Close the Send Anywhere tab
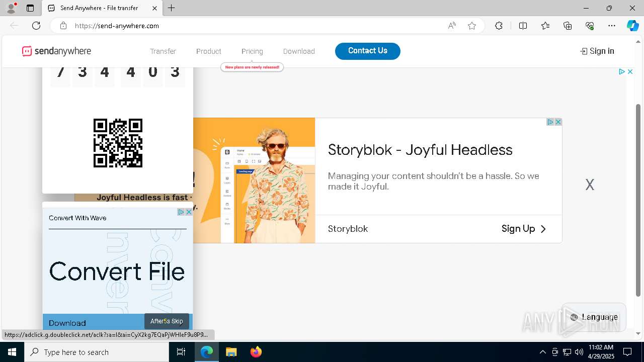Viewport: 644px width, 362px height. [x=154, y=8]
